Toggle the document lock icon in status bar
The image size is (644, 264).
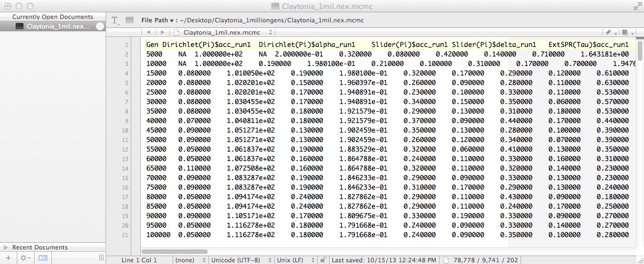[x=323, y=260]
